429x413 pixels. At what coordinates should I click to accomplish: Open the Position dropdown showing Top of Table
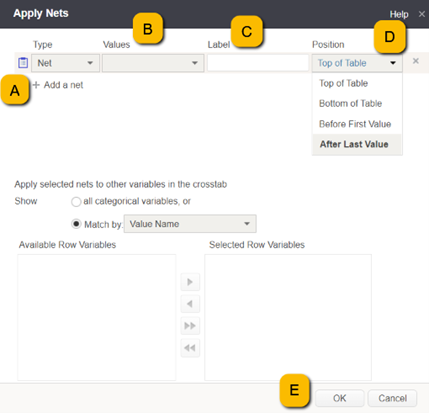click(357, 63)
